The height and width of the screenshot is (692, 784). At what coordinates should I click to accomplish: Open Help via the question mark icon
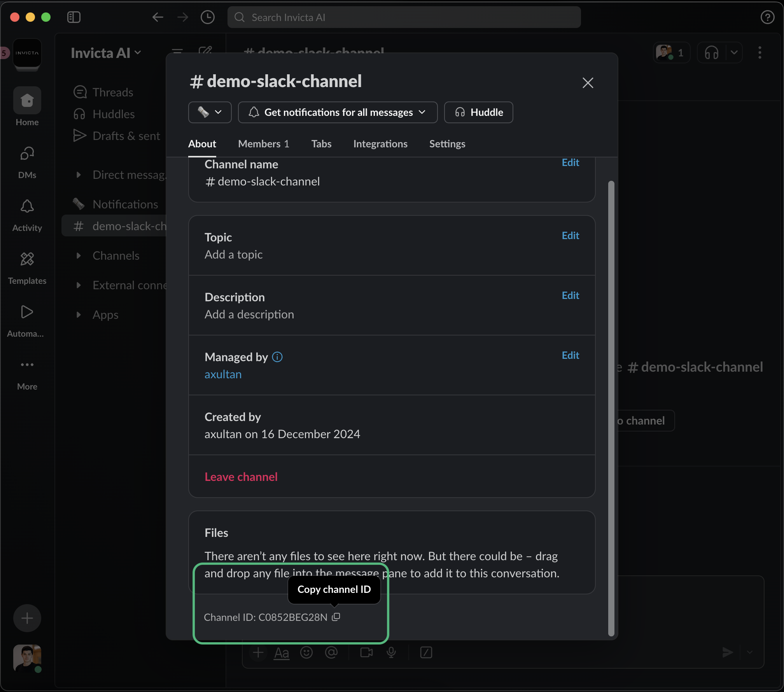click(x=767, y=17)
